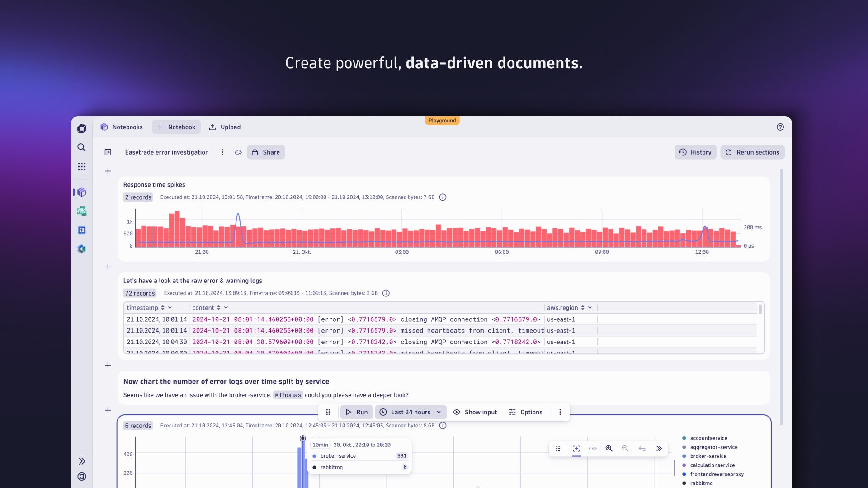This screenshot has height=488, width=868.
Task: Toggle the notebook side panel icon
Action: coord(108,152)
